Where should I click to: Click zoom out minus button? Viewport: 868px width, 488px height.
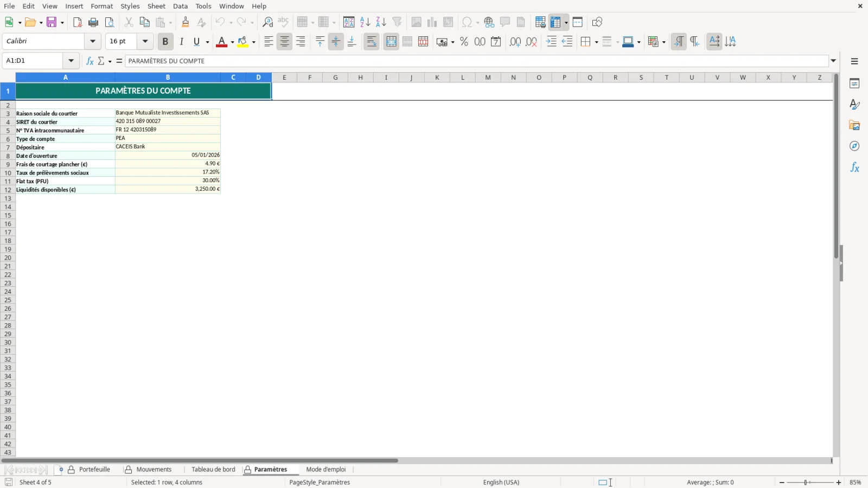tap(782, 482)
